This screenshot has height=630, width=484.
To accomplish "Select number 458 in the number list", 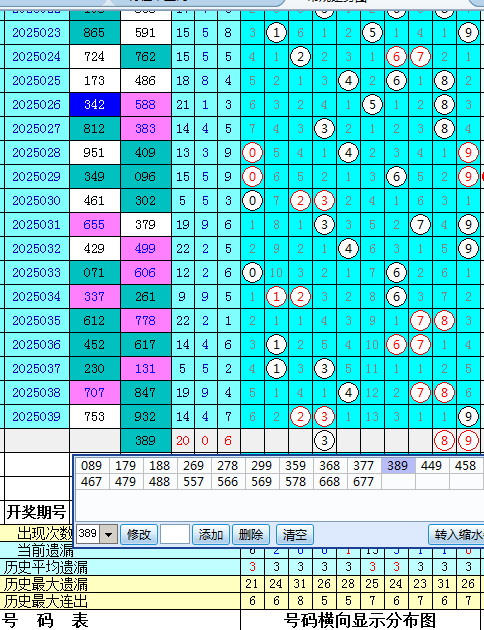I will pos(466,466).
